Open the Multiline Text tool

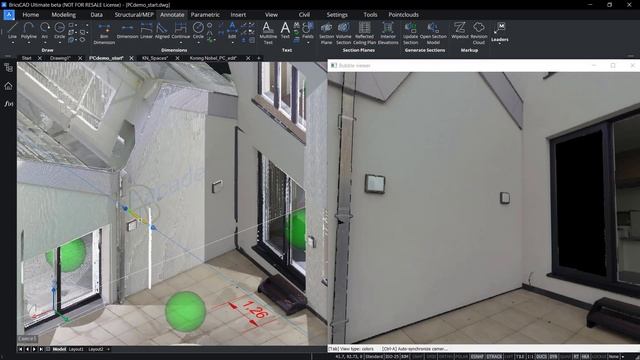pos(268,33)
